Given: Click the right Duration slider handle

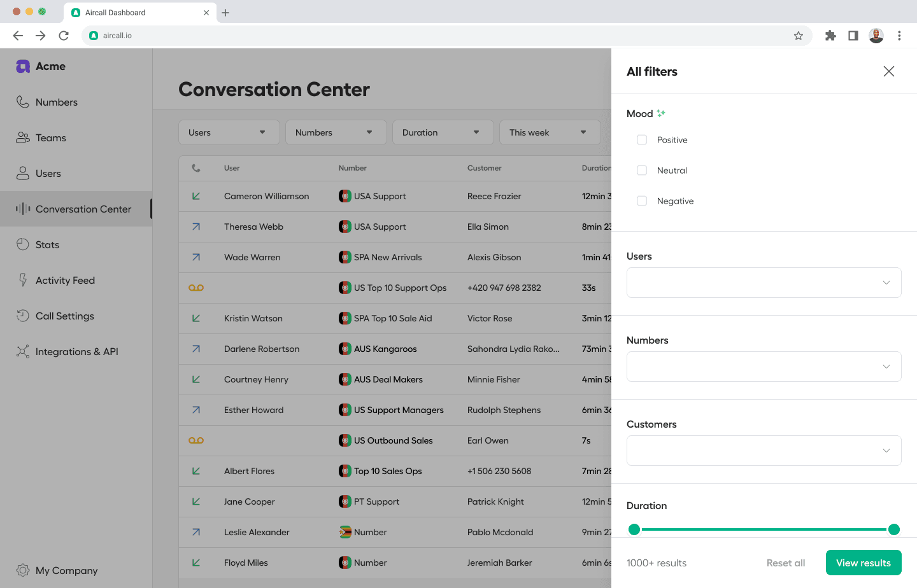Looking at the screenshot, I should point(894,529).
